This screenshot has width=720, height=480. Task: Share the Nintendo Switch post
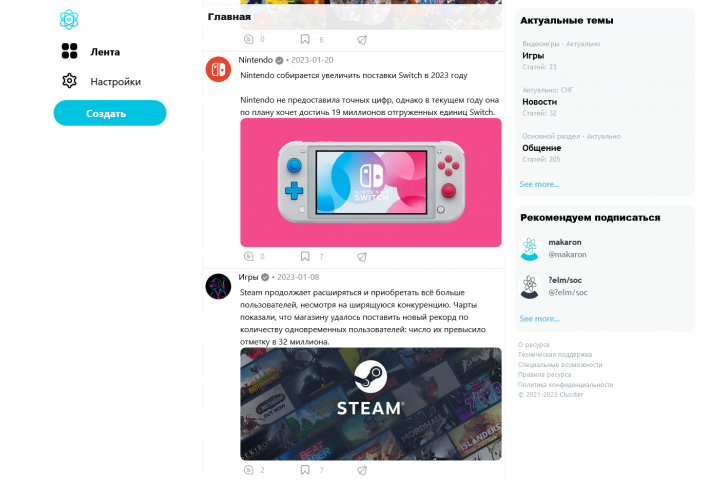[x=362, y=257]
